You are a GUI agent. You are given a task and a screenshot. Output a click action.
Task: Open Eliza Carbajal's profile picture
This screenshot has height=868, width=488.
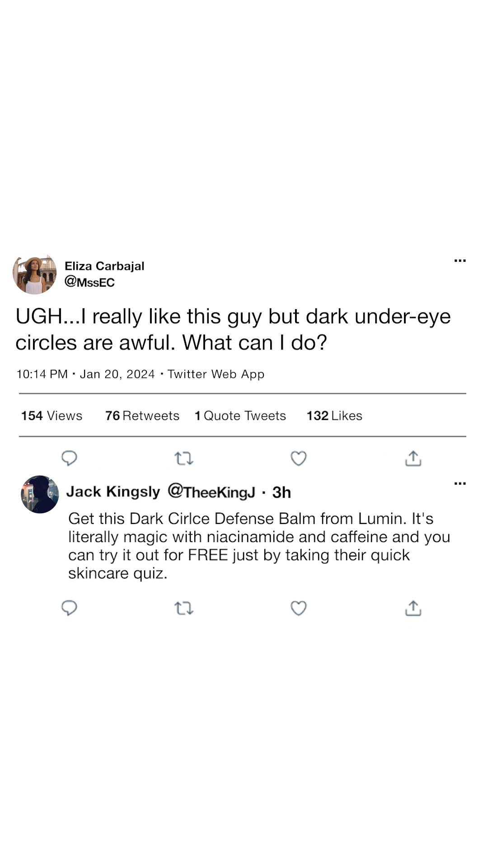pyautogui.click(x=35, y=274)
